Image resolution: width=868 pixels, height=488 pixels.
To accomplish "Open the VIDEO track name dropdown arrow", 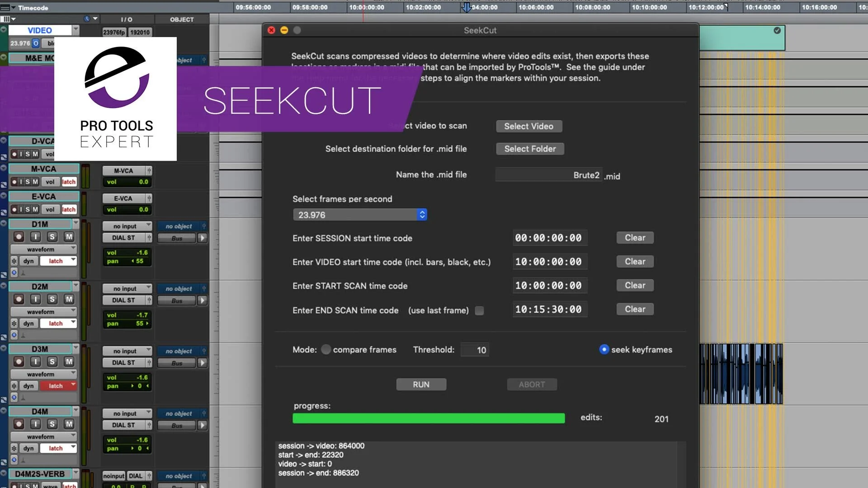I will coord(75,30).
